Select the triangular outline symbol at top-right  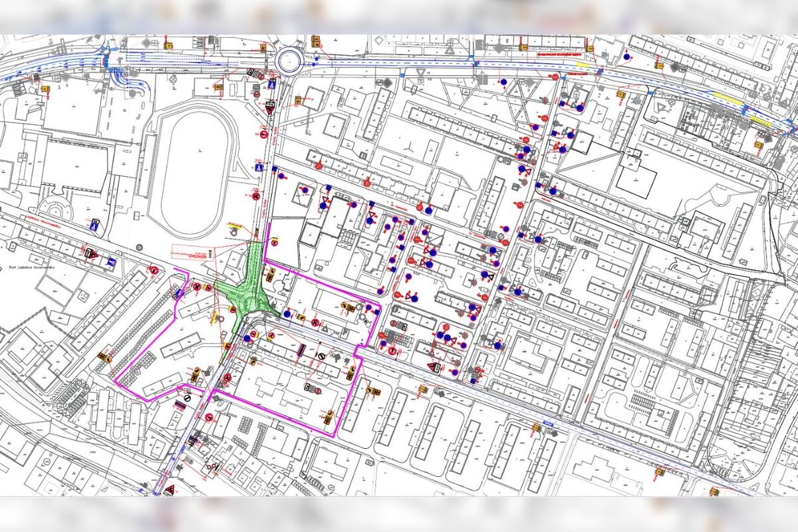(x=660, y=106)
